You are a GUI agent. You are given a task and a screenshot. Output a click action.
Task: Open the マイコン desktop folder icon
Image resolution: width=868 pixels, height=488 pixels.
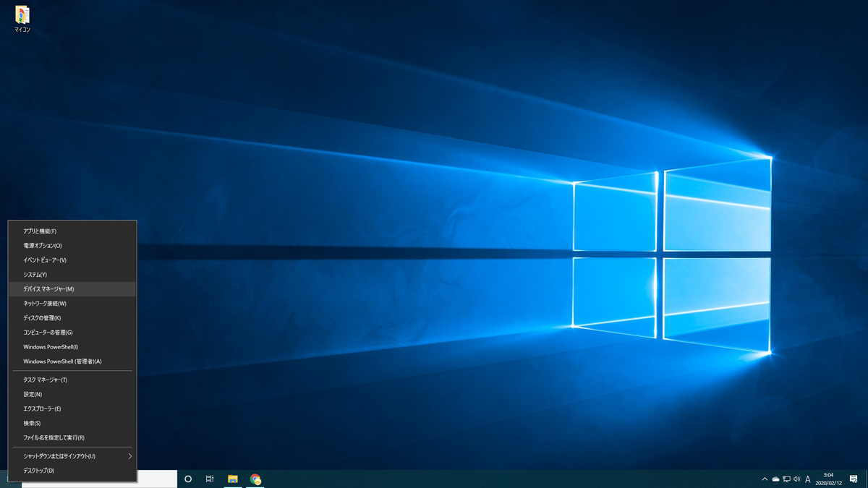[x=22, y=20]
